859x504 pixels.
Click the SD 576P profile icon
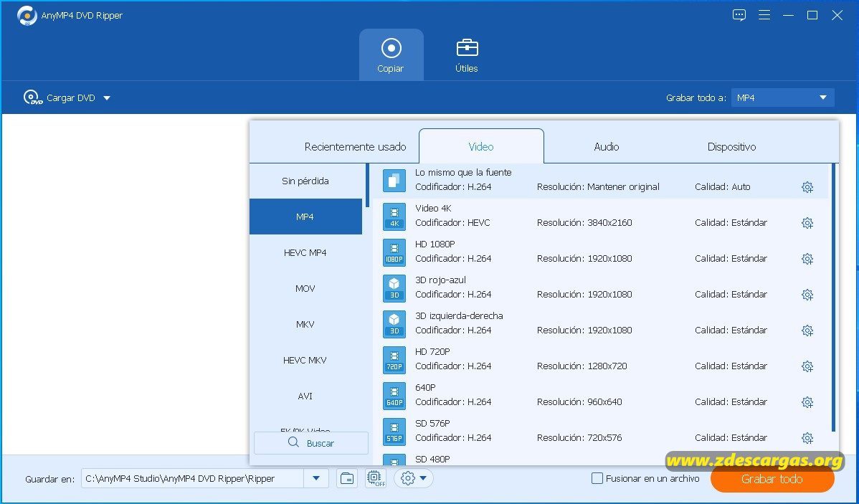click(x=394, y=432)
